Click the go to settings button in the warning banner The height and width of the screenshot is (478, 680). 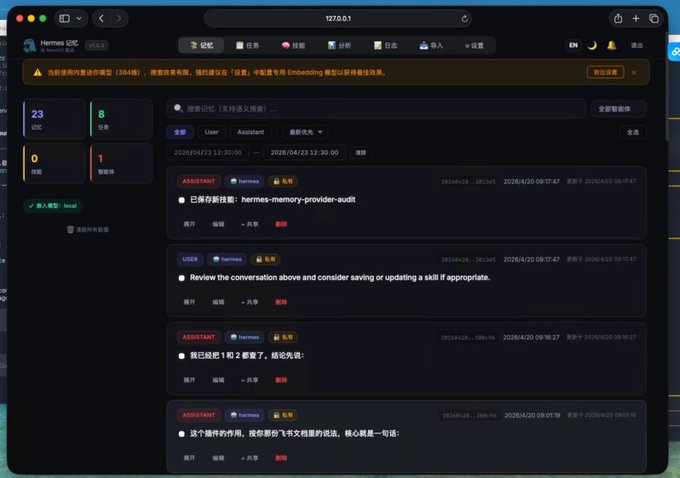[x=605, y=72]
